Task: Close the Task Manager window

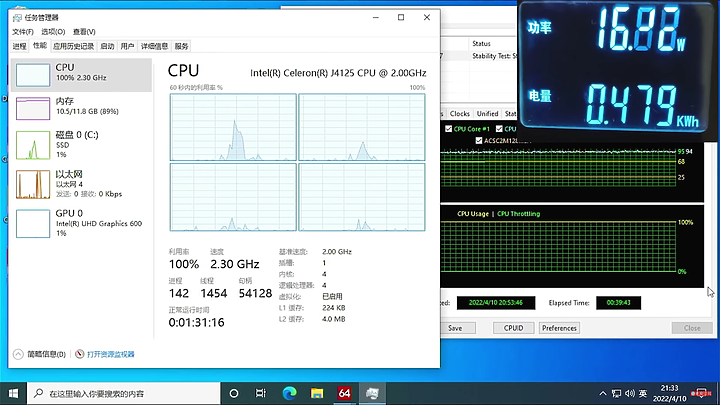Action: tap(427, 17)
